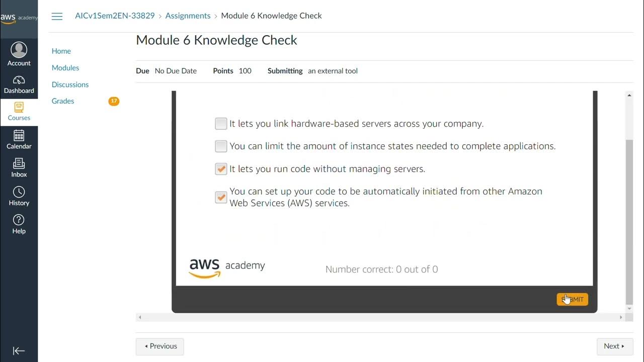Open the Inbox icon in sidebar

19,164
